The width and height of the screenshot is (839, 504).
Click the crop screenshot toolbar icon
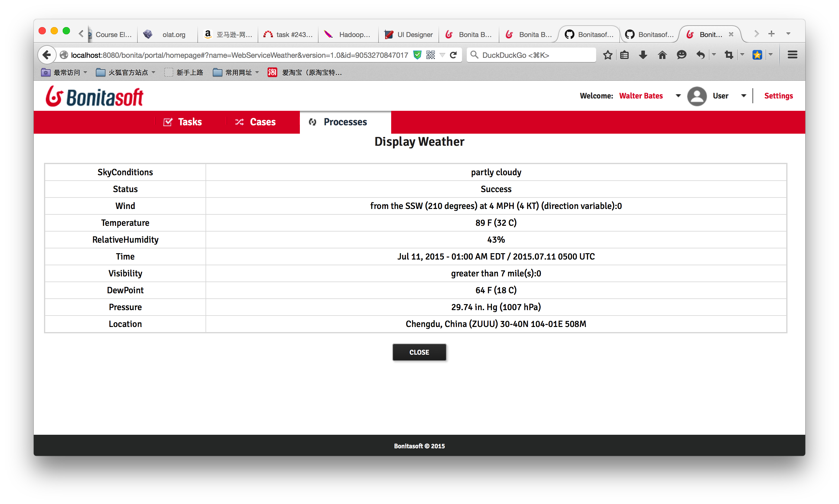728,55
